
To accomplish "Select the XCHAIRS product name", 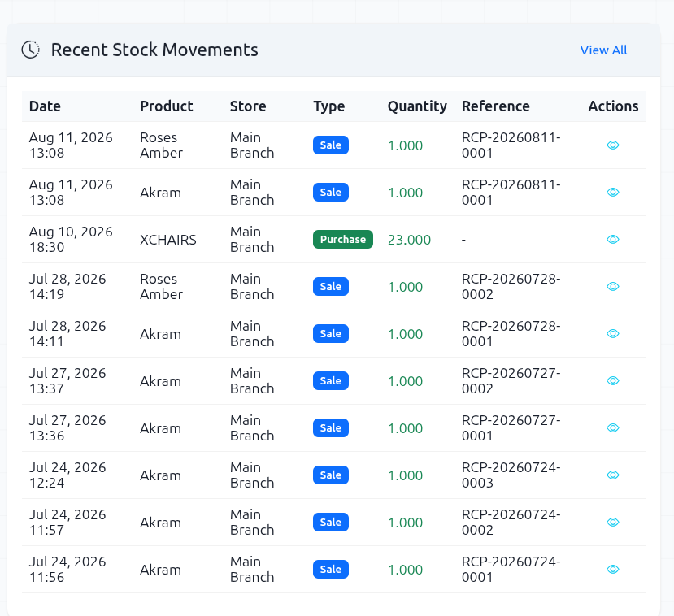I will tap(168, 240).
